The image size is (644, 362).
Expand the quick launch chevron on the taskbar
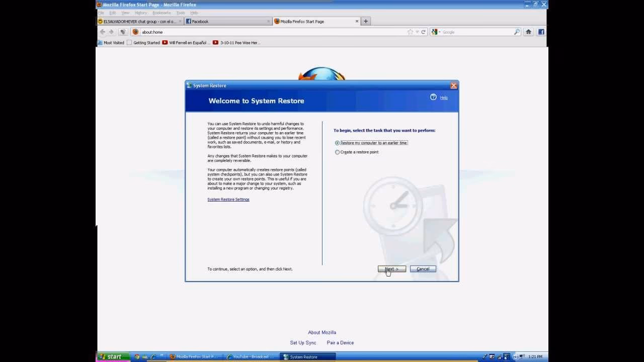(x=163, y=356)
